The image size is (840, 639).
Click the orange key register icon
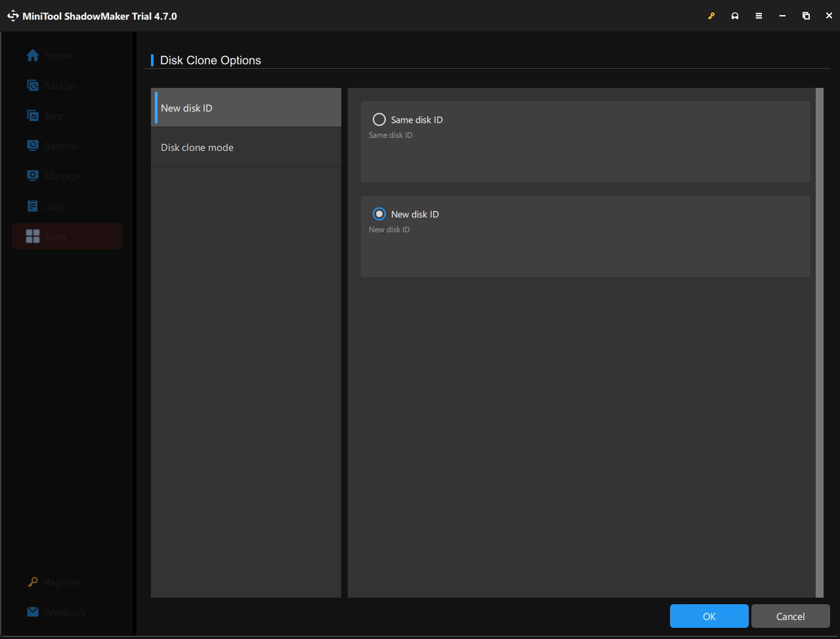[x=711, y=16]
